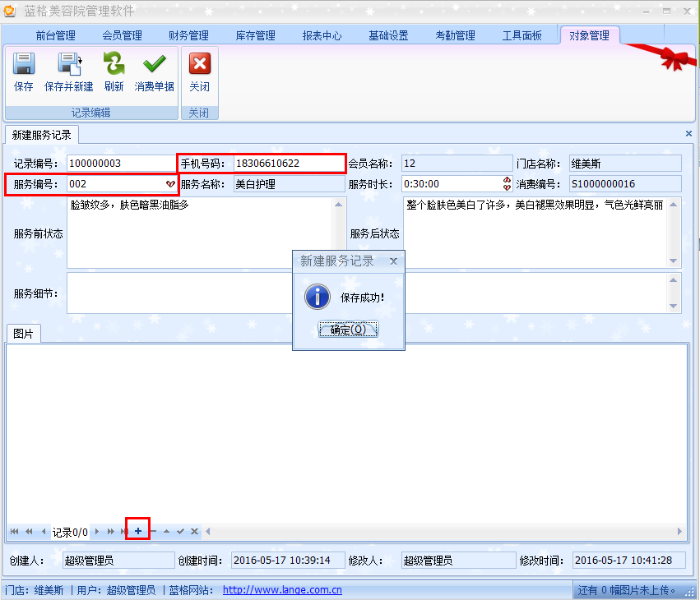This screenshot has width=700, height=600.
Task: Add a new image record with plus
Action: [138, 531]
